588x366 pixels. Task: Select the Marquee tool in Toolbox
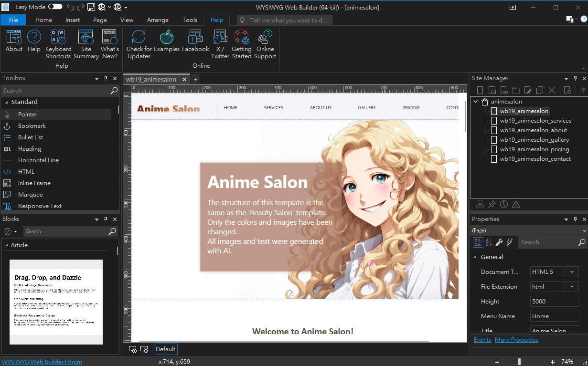coord(31,195)
